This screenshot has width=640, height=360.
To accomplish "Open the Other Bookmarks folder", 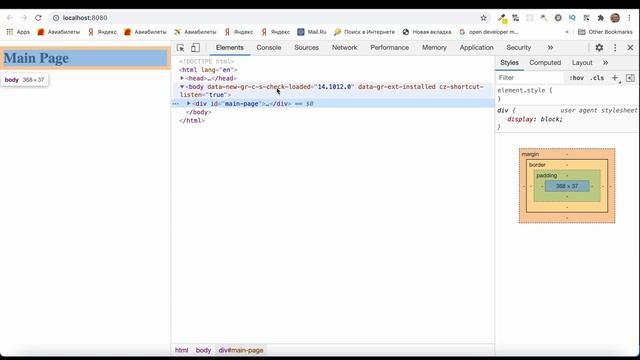I will pos(605,31).
